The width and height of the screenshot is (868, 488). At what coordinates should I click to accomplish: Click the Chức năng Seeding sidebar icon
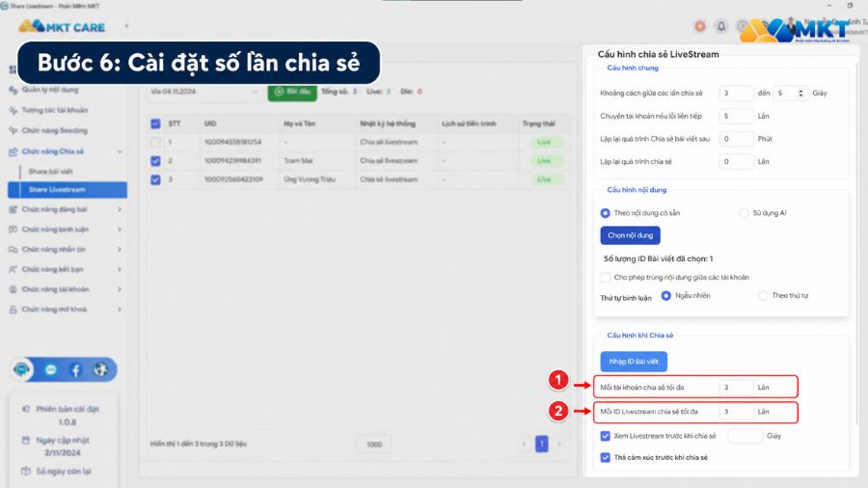[14, 130]
